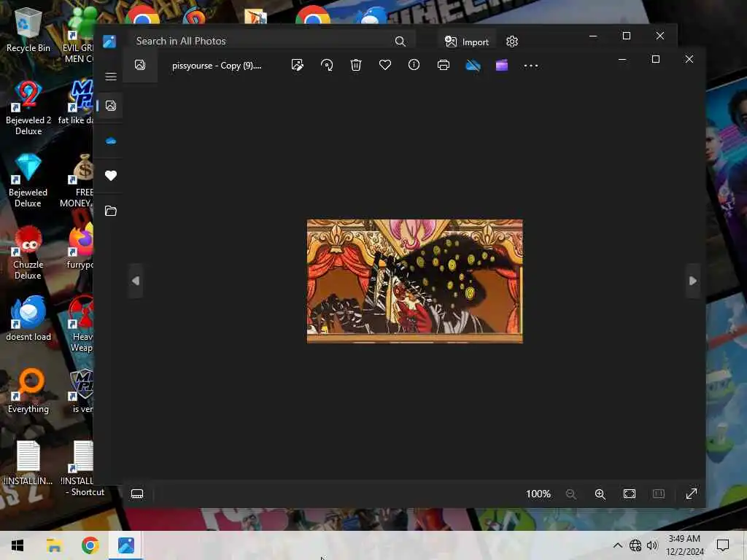This screenshot has width=747, height=560.
Task: Rotate the photo with the rotate icon
Action: [x=327, y=65]
